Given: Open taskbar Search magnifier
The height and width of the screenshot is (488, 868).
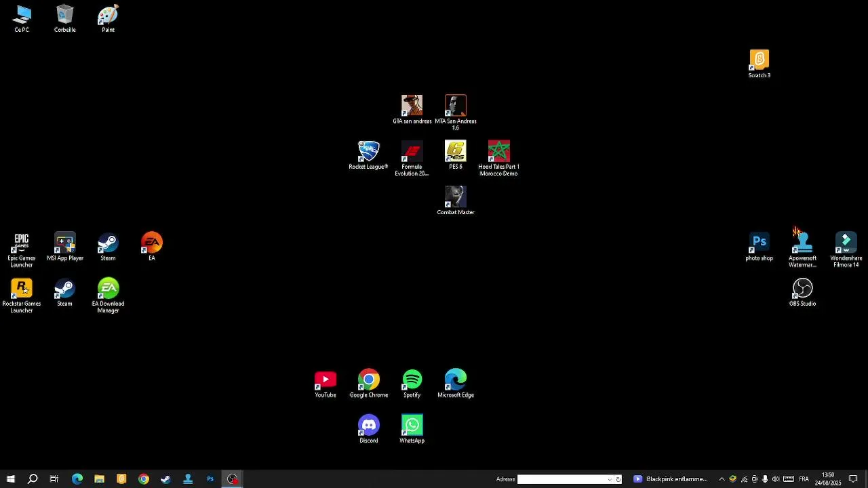Looking at the screenshot, I should (x=33, y=479).
